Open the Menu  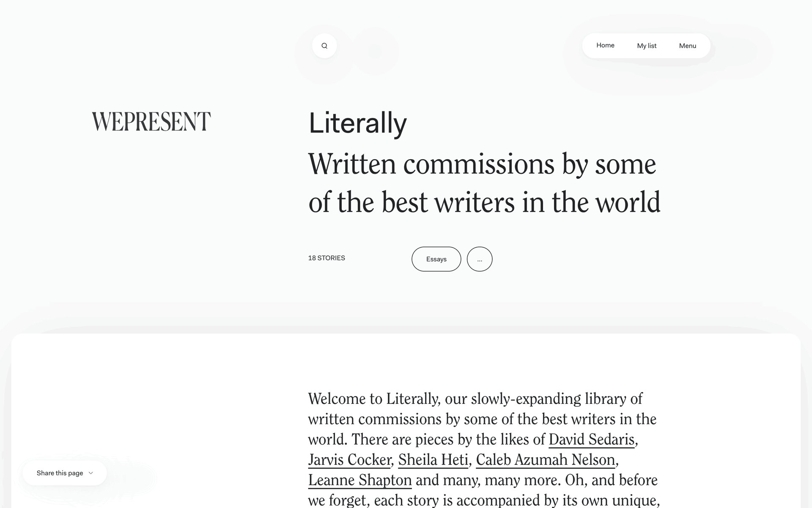687,46
